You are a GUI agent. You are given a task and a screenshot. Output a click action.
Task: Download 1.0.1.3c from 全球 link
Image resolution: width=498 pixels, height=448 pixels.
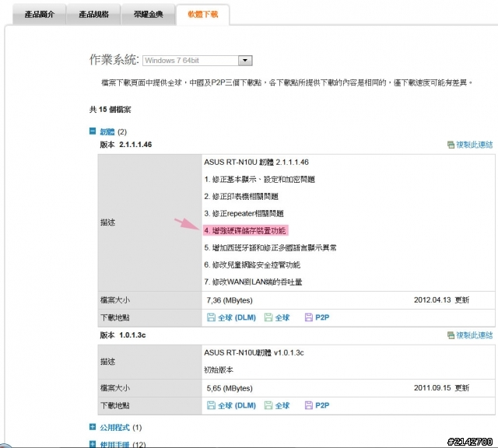point(282,405)
